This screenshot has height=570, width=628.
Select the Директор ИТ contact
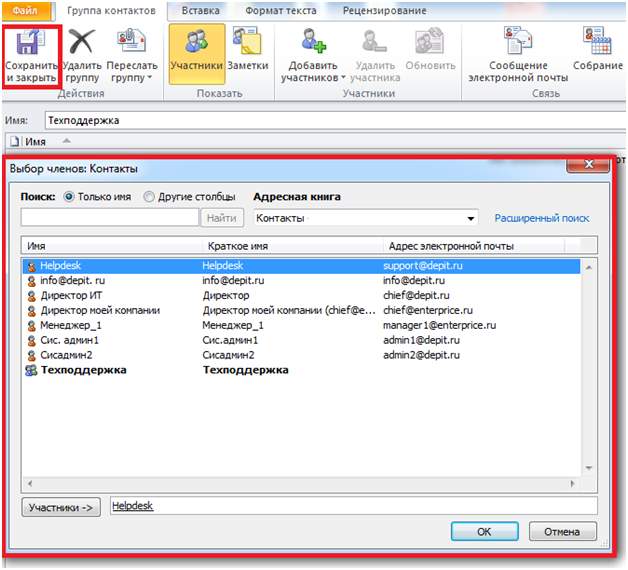[x=71, y=296]
